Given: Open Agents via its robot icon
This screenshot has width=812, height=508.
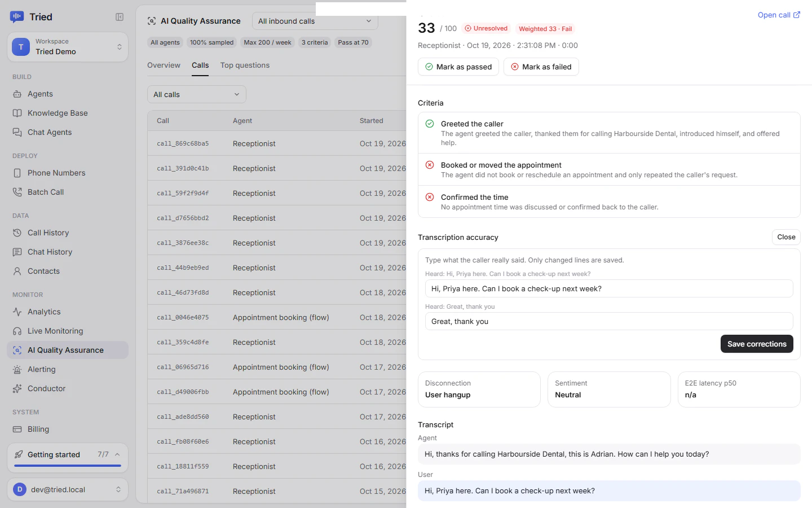Looking at the screenshot, I should (17, 94).
